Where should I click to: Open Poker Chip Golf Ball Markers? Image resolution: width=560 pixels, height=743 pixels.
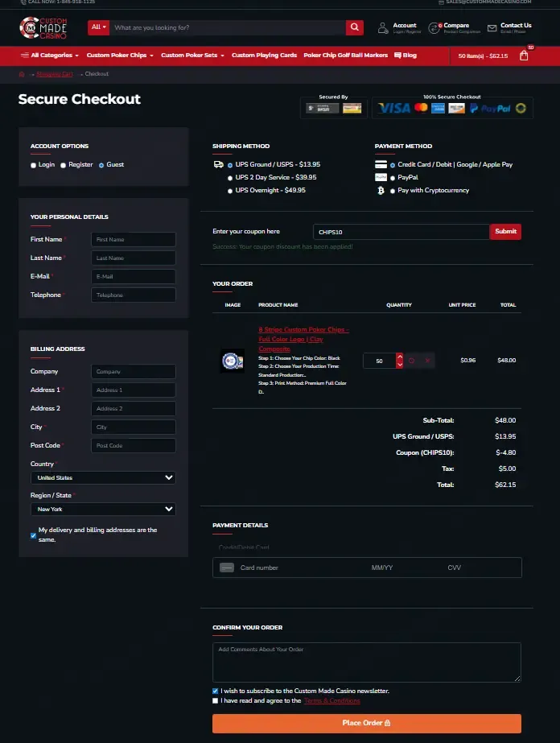point(345,56)
